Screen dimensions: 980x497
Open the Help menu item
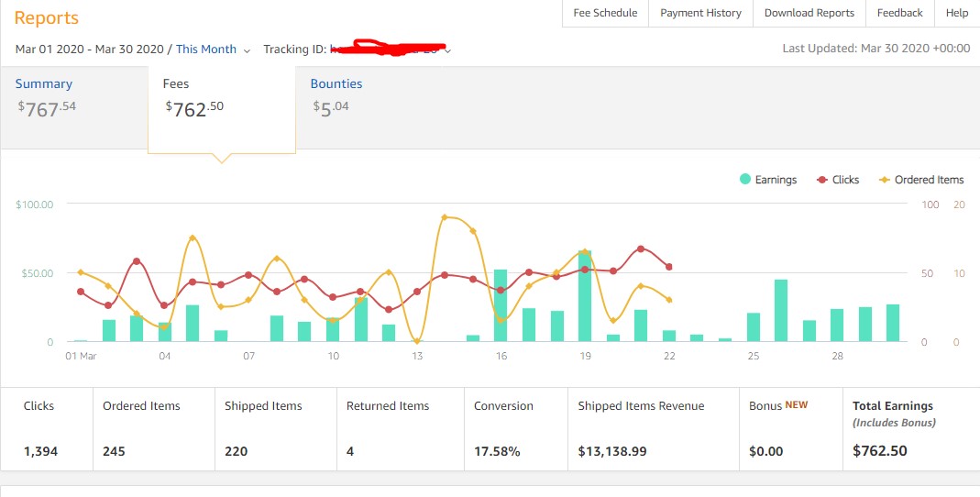coord(956,13)
